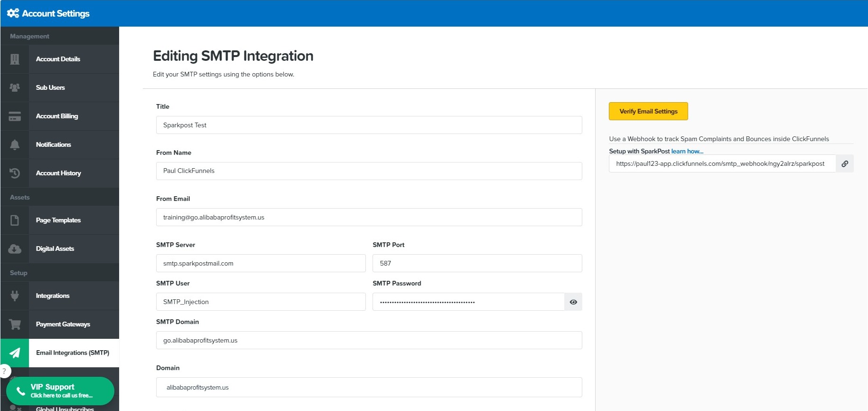Click the Account Details building icon
The height and width of the screenshot is (411, 868).
[x=15, y=59]
